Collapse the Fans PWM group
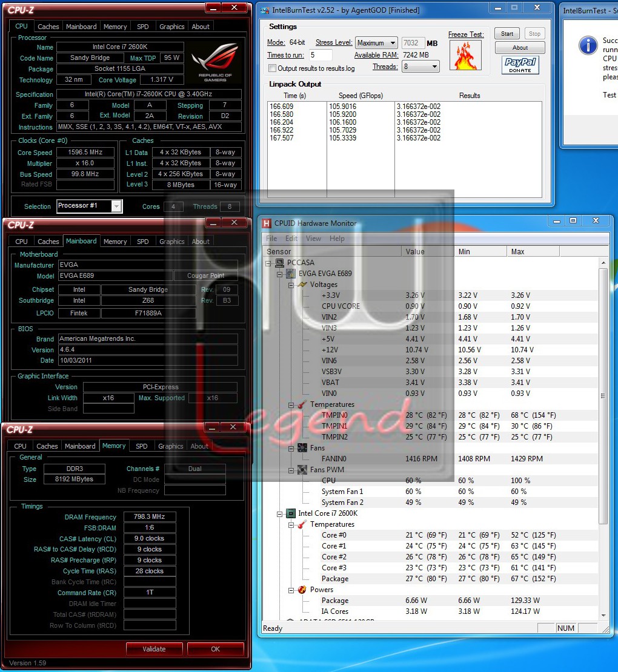 point(291,470)
